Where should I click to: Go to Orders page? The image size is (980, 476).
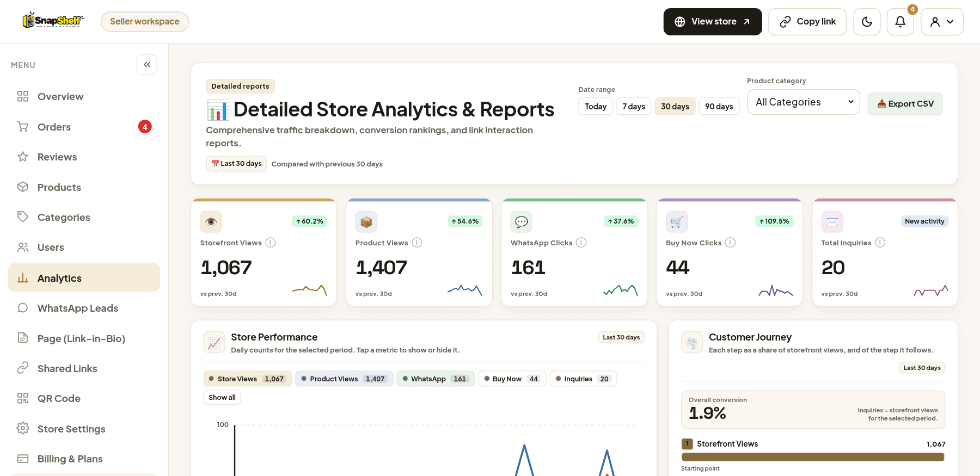click(x=84, y=127)
